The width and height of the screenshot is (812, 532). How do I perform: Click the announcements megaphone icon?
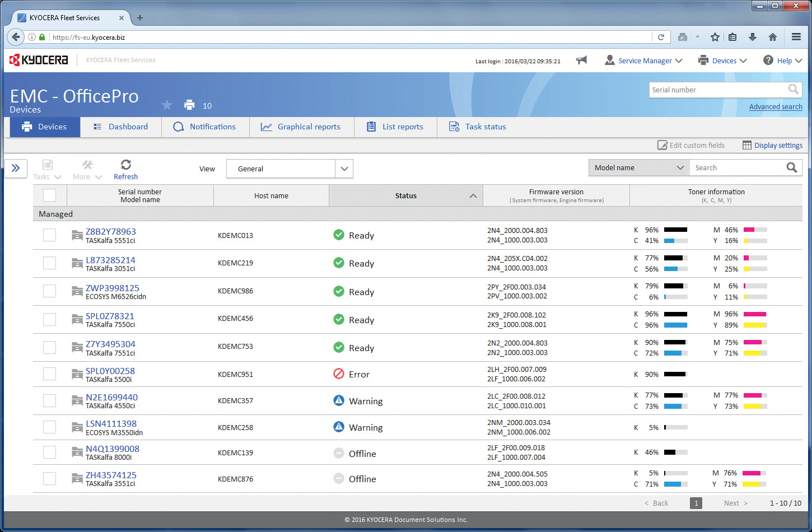pos(582,60)
